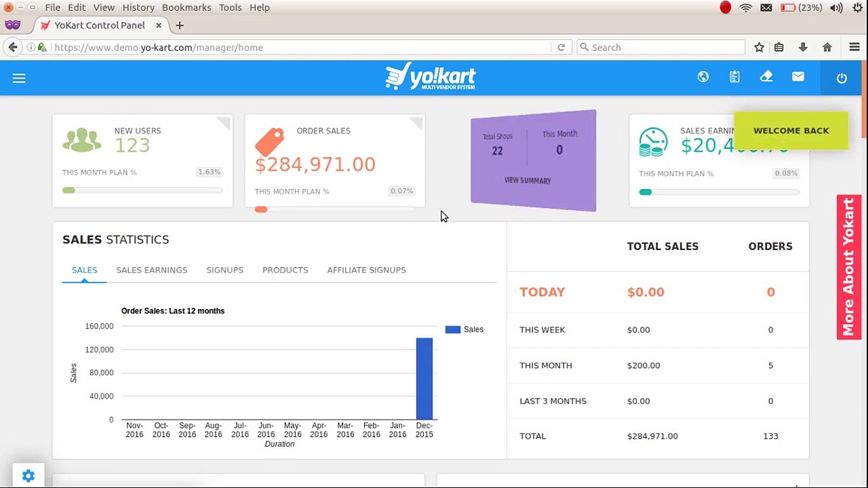Click the New Users count 123

[x=132, y=146]
